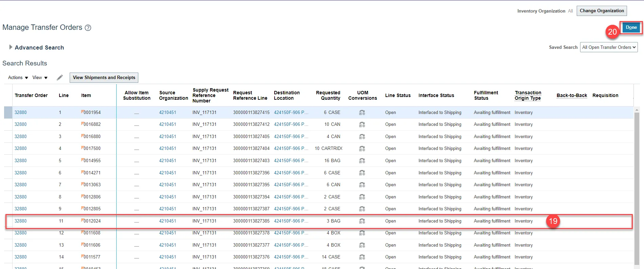Open the Saved Search dropdown
Image resolution: width=644 pixels, height=269 pixels.
click(x=609, y=47)
